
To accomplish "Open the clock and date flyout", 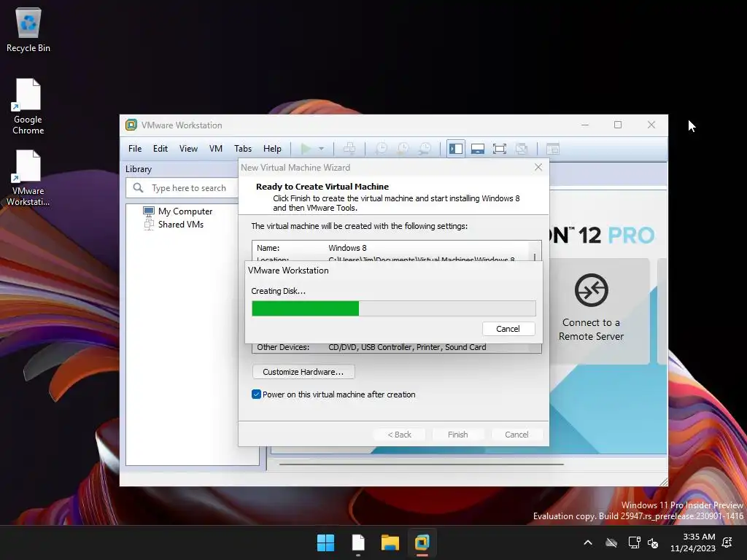I will [693, 542].
